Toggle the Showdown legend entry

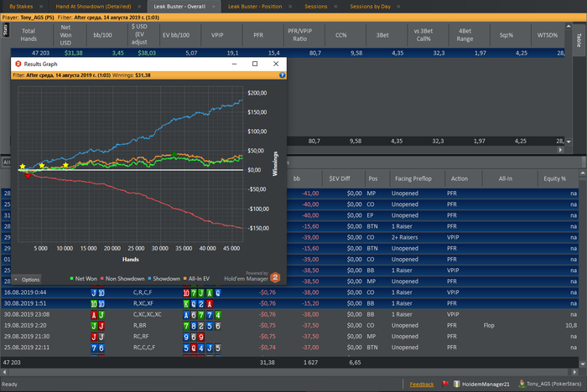164,279
